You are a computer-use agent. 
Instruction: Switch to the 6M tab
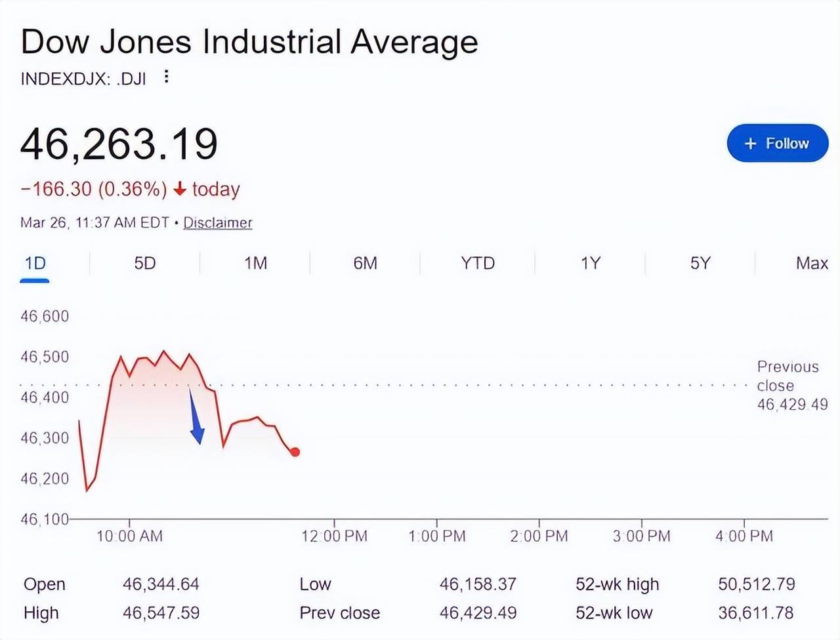365,264
